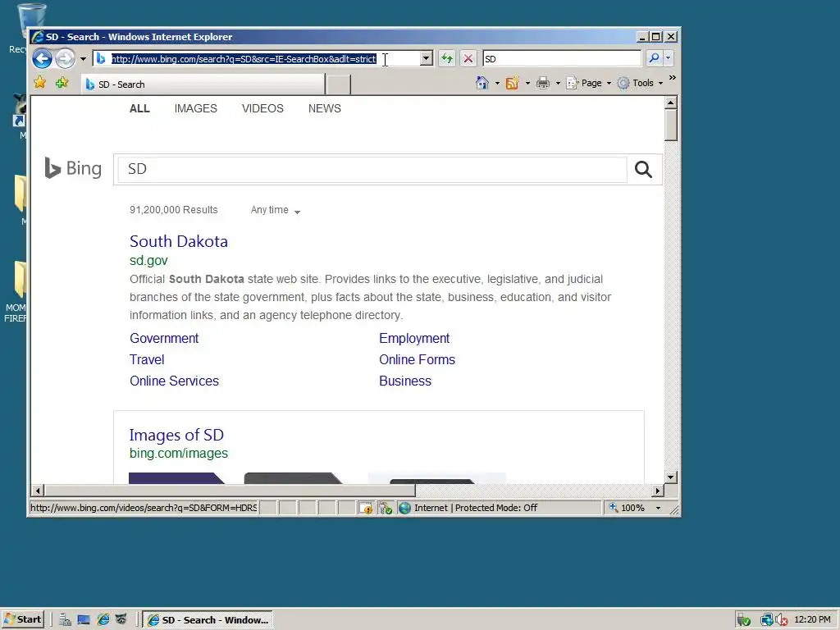Click the Internet zone globe icon
840x630 pixels.
tap(405, 508)
